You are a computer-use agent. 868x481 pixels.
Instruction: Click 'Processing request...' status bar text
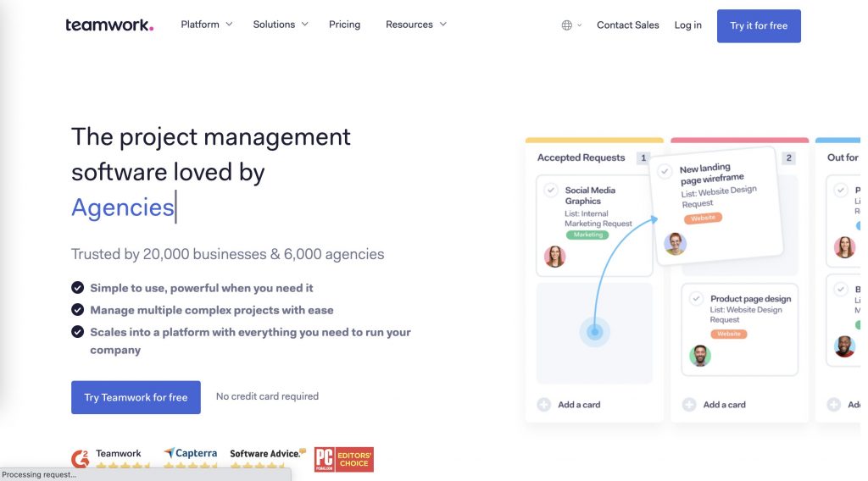(x=39, y=474)
